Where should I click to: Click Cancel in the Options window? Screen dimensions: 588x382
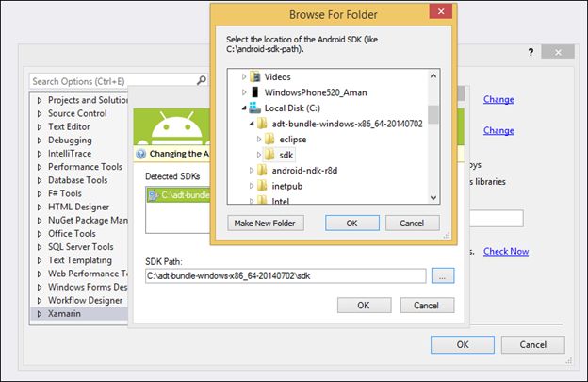tap(533, 344)
